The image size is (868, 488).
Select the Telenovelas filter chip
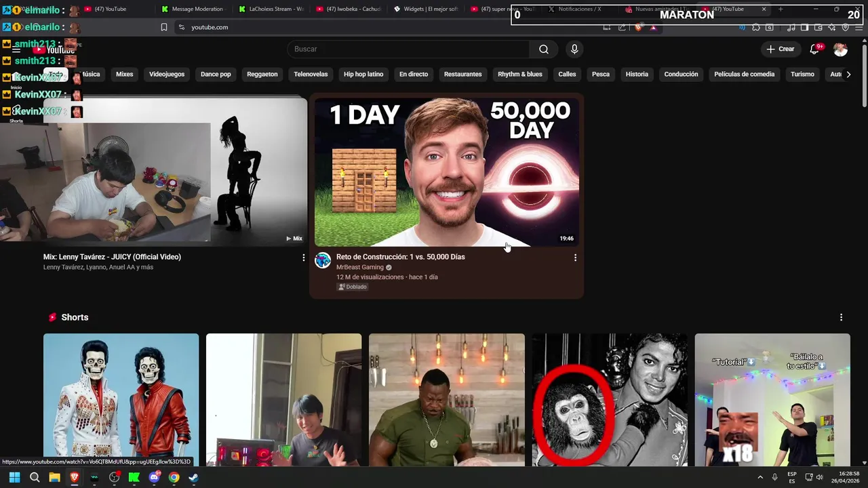click(311, 74)
